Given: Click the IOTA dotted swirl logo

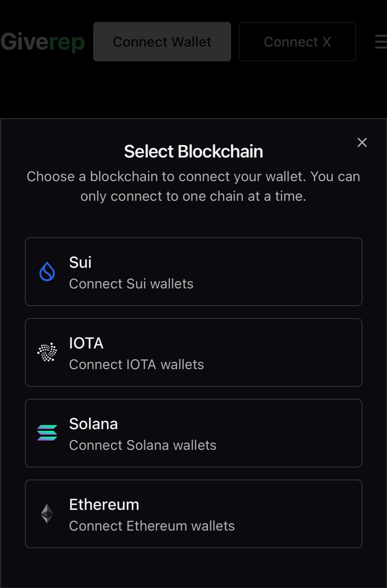Looking at the screenshot, I should 47,352.
